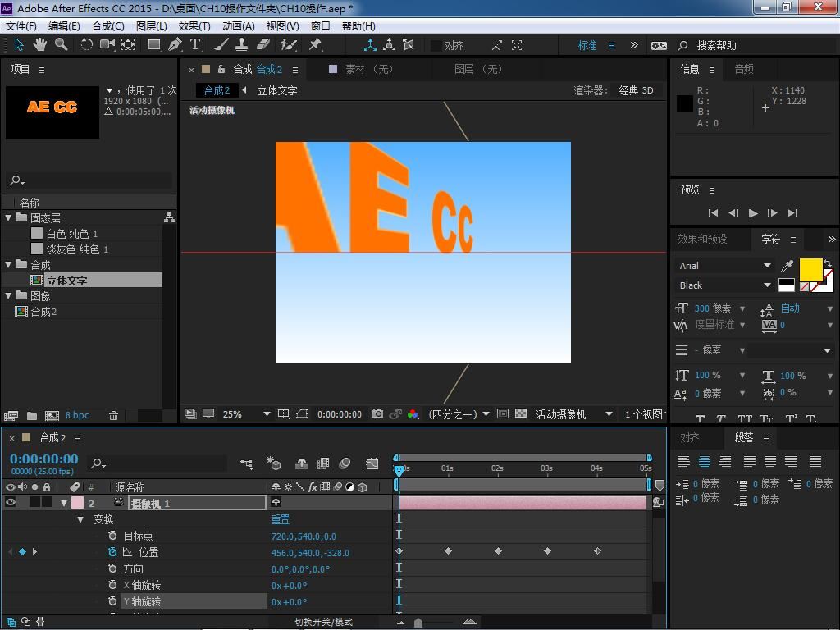The image size is (840, 630).
Task: Click 重置 to reset the transform
Action: (x=281, y=519)
